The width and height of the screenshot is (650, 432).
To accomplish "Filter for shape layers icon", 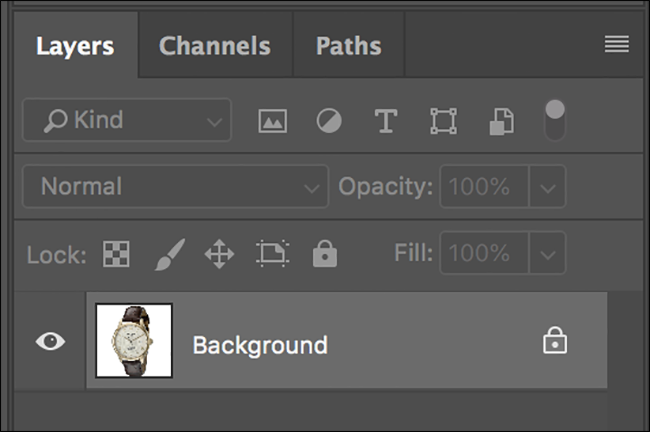I will click(x=442, y=121).
